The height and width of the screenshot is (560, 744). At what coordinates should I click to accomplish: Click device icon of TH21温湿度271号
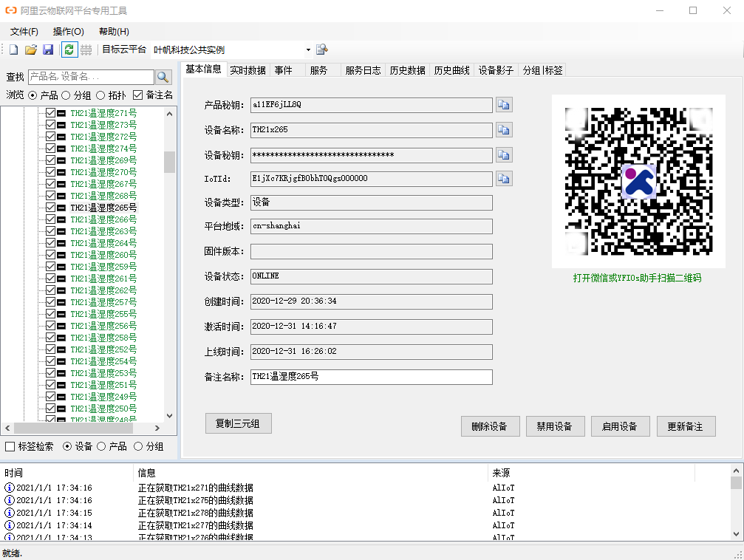click(61, 113)
